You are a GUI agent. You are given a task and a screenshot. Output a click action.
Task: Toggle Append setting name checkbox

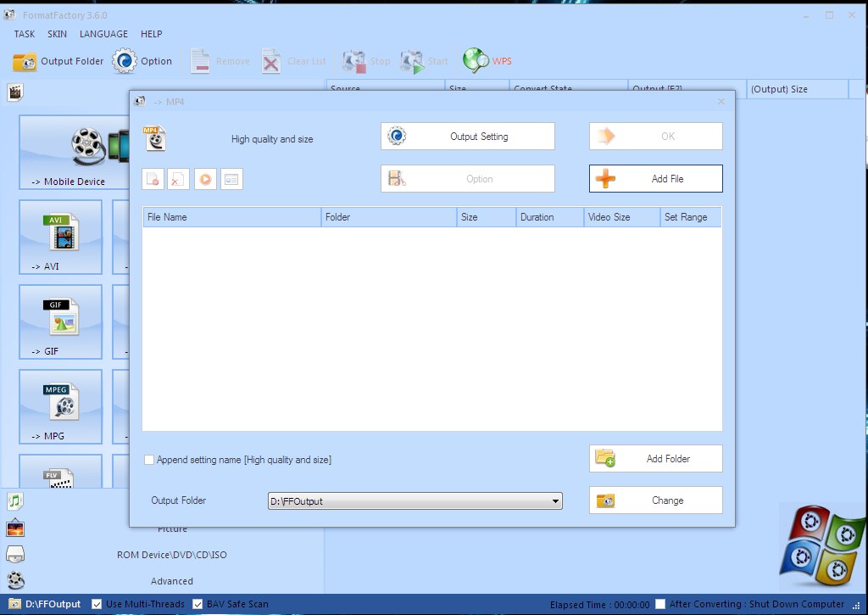(149, 460)
